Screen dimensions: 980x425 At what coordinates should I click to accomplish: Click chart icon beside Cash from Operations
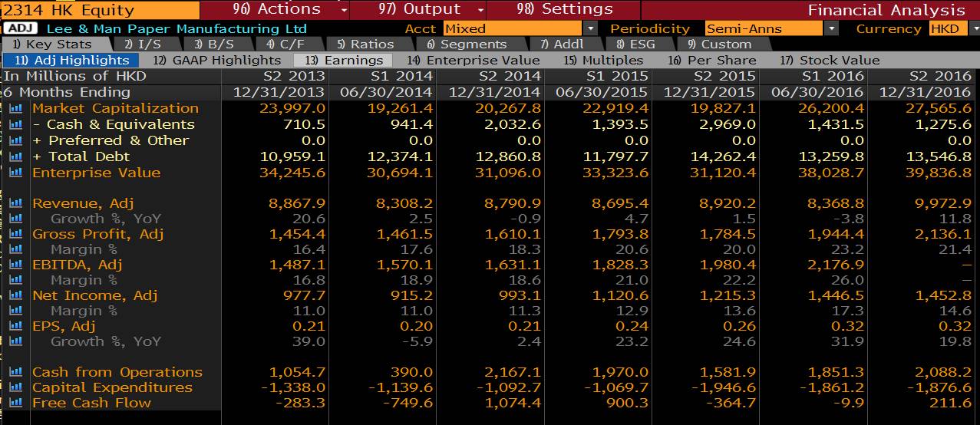(x=15, y=372)
